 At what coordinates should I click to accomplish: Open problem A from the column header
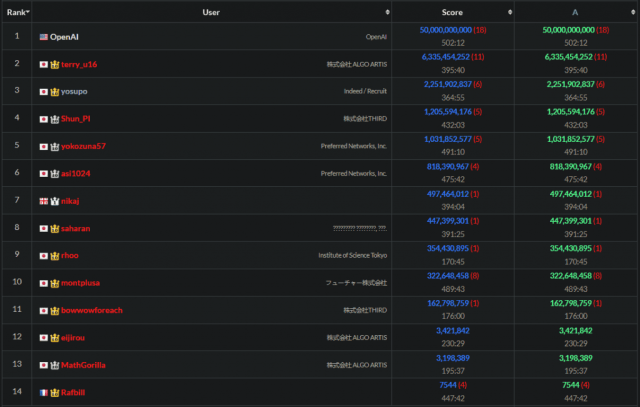(x=575, y=13)
